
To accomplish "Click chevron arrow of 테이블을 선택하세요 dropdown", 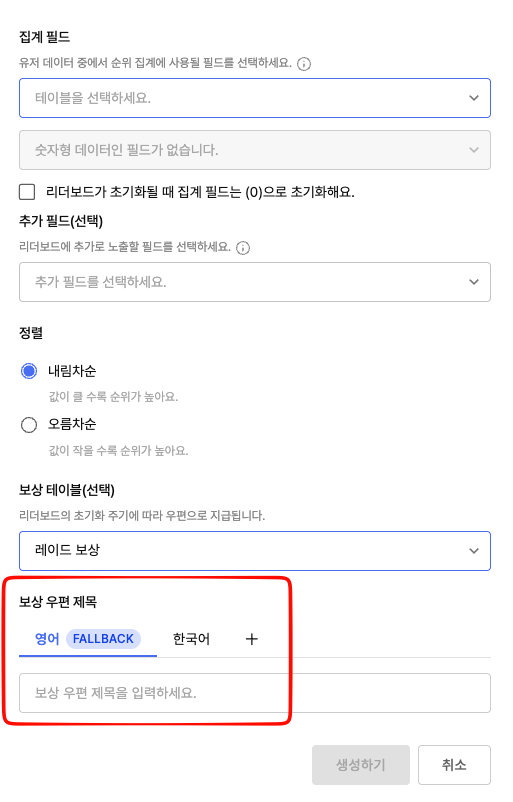I will pyautogui.click(x=474, y=98).
